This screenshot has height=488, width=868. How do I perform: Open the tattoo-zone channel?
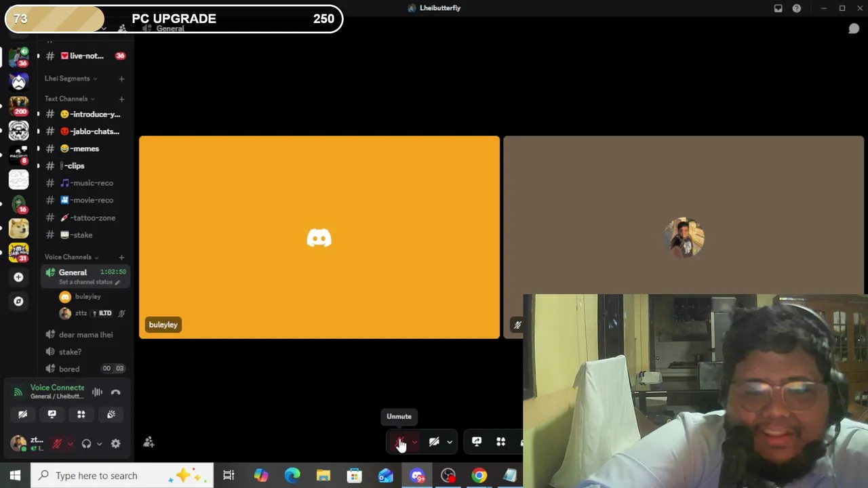pos(86,218)
